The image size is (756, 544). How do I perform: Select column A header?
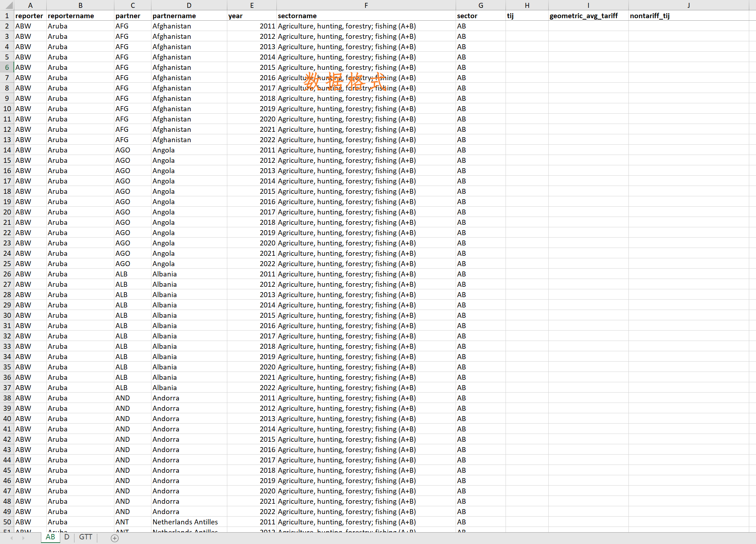(30, 5)
